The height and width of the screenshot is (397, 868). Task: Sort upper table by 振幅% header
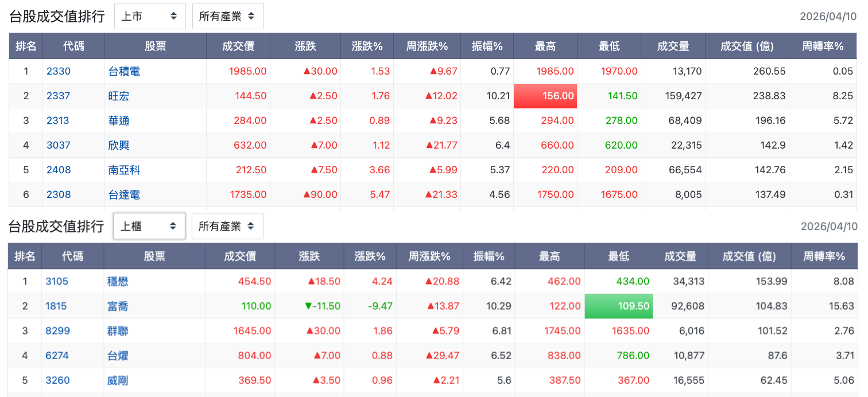pyautogui.click(x=487, y=46)
